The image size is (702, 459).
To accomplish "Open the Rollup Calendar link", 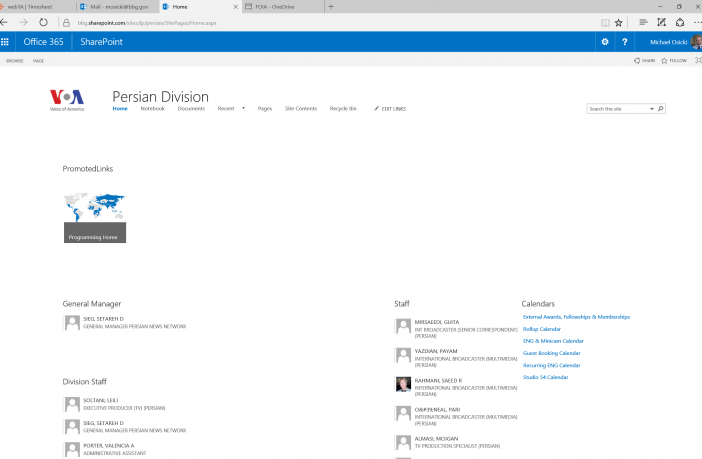I will pos(542,329).
